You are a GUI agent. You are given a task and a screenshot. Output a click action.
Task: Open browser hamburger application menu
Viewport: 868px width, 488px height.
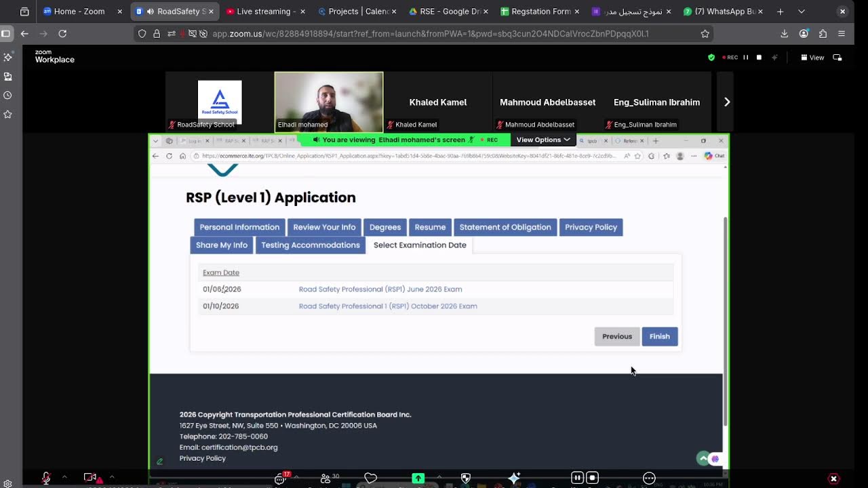pyautogui.click(x=842, y=33)
